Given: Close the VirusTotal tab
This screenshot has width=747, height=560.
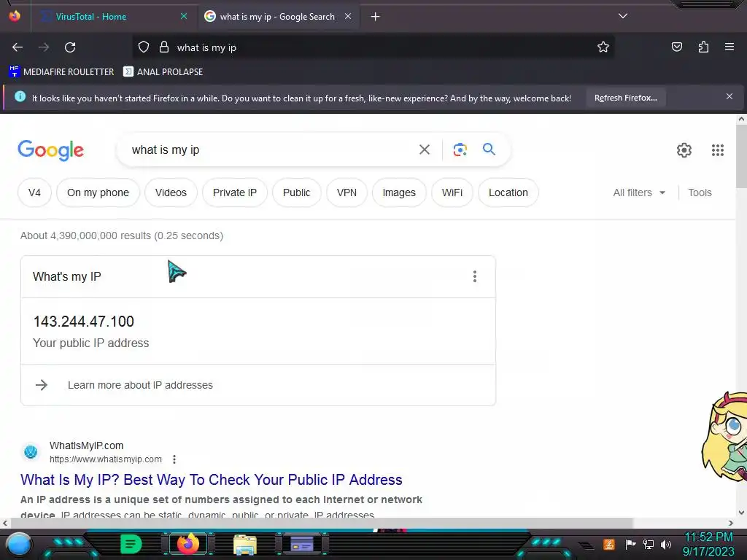Looking at the screenshot, I should (184, 16).
